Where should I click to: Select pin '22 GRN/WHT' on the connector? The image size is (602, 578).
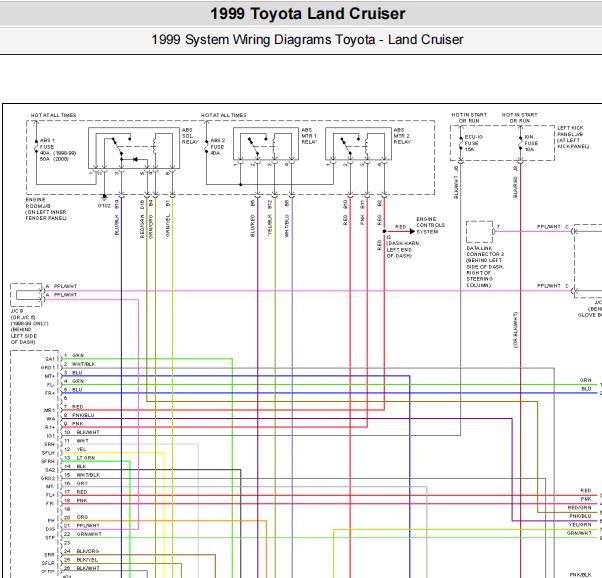click(x=83, y=534)
